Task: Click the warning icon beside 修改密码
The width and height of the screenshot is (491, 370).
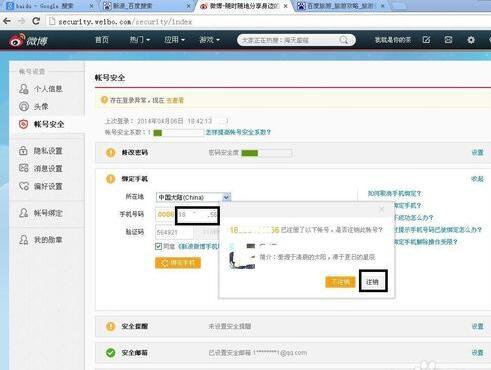Action: click(110, 153)
